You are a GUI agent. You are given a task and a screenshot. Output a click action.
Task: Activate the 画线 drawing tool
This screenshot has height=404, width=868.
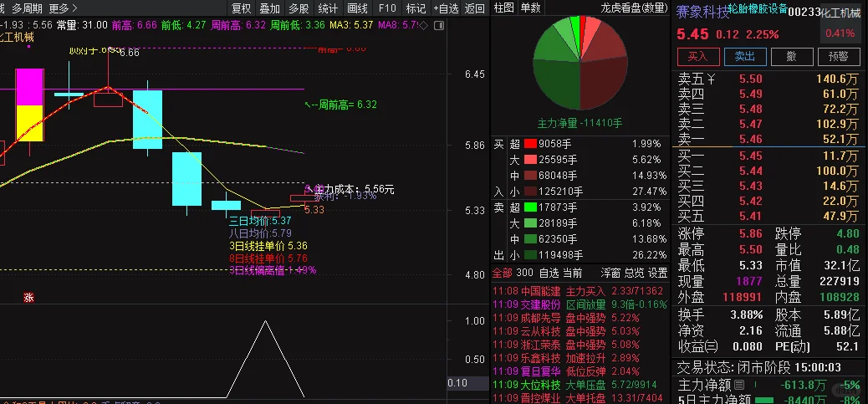pyautogui.click(x=358, y=8)
